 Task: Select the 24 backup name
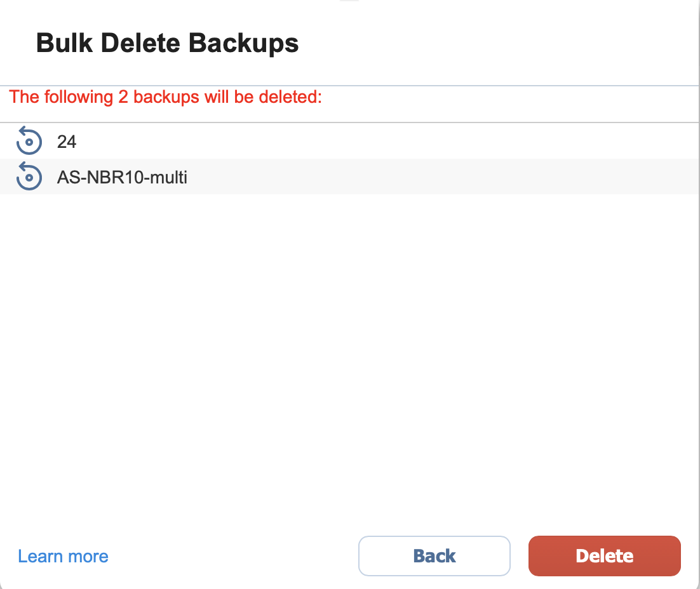pyautogui.click(x=67, y=142)
